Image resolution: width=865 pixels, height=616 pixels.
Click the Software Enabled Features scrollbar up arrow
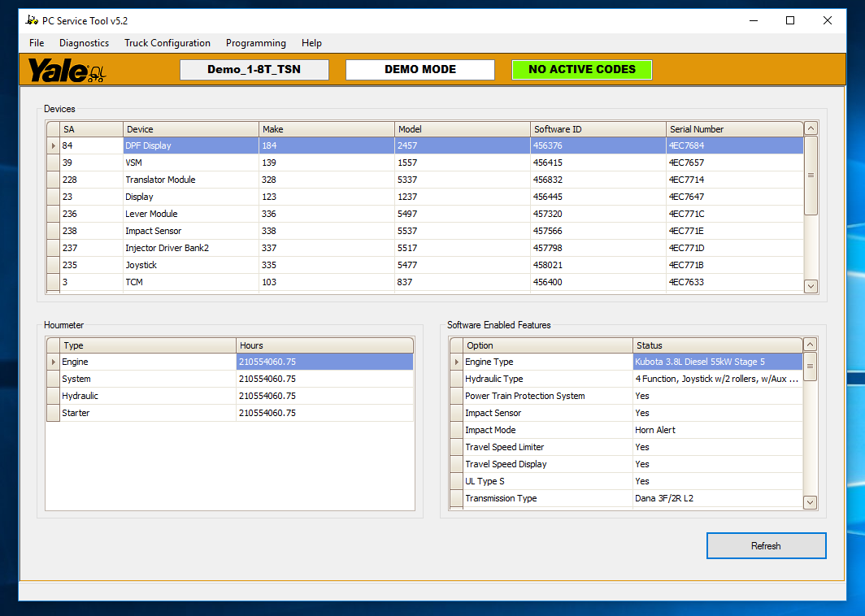[x=810, y=344]
